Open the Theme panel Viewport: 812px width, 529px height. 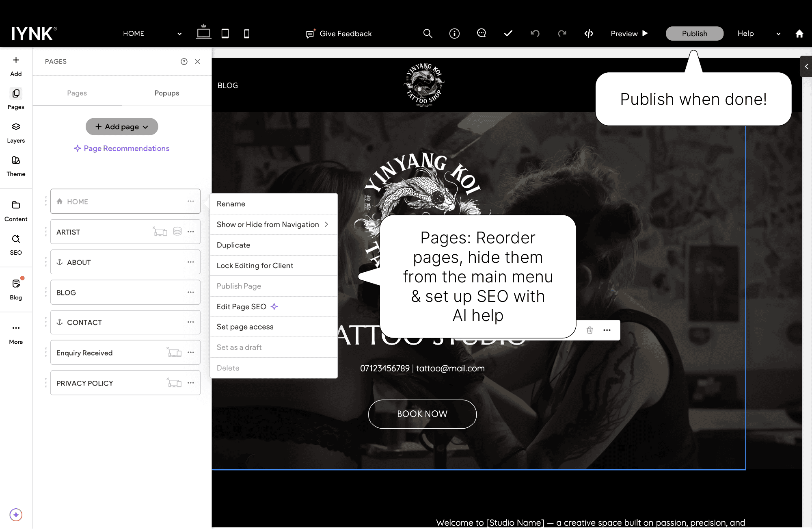click(x=16, y=166)
